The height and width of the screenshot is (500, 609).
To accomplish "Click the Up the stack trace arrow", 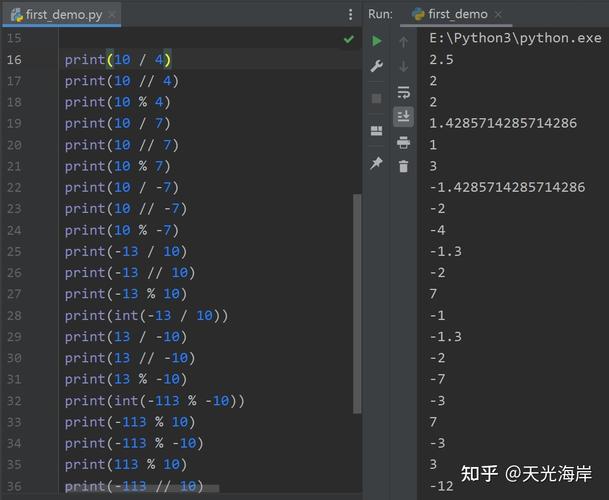I will point(404,42).
